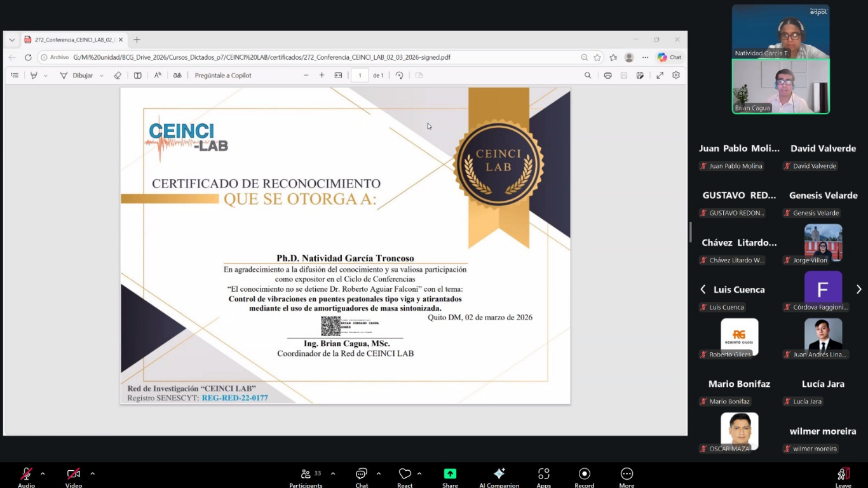Viewport: 868px width, 488px height.
Task: Show next page of participant gallery
Action: point(858,290)
